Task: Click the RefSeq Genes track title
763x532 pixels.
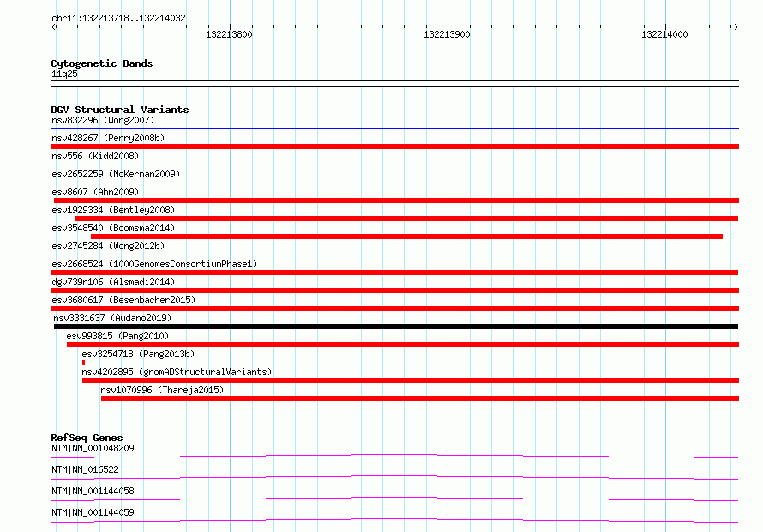Action: (87, 438)
